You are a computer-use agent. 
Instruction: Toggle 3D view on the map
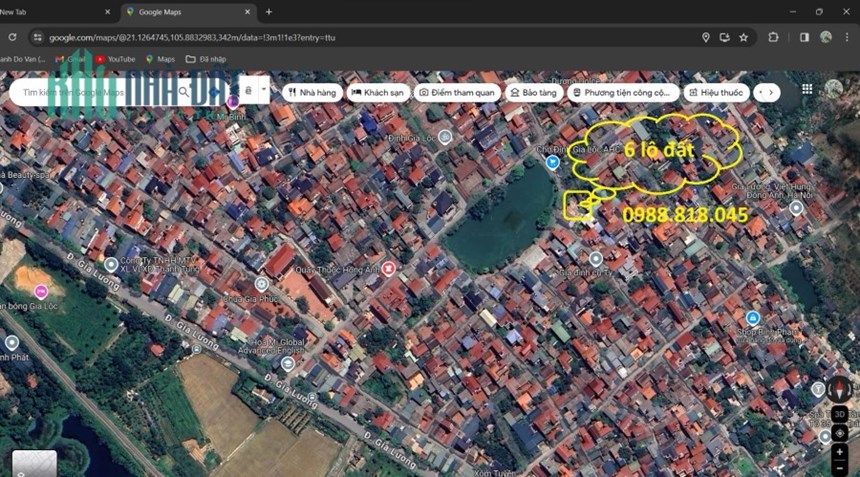839,414
